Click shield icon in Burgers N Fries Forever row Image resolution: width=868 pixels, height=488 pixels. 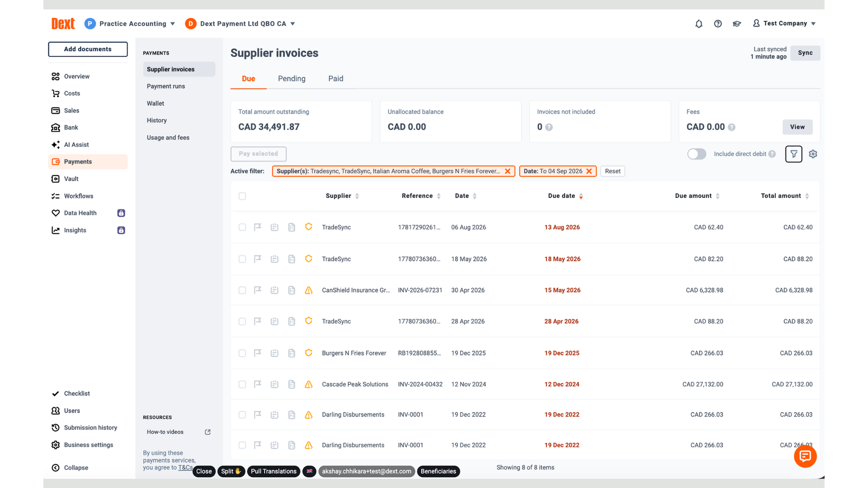point(309,353)
